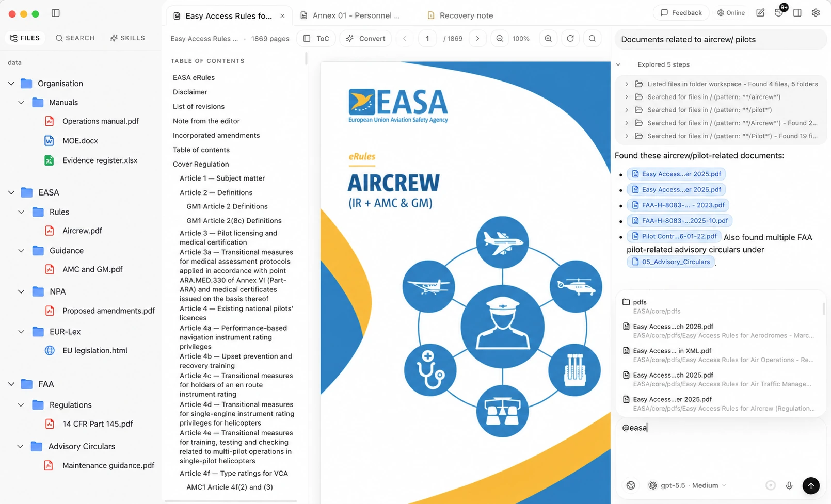Open the Annex 01 - Personnel tab
The width and height of the screenshot is (831, 504).
(x=351, y=15)
